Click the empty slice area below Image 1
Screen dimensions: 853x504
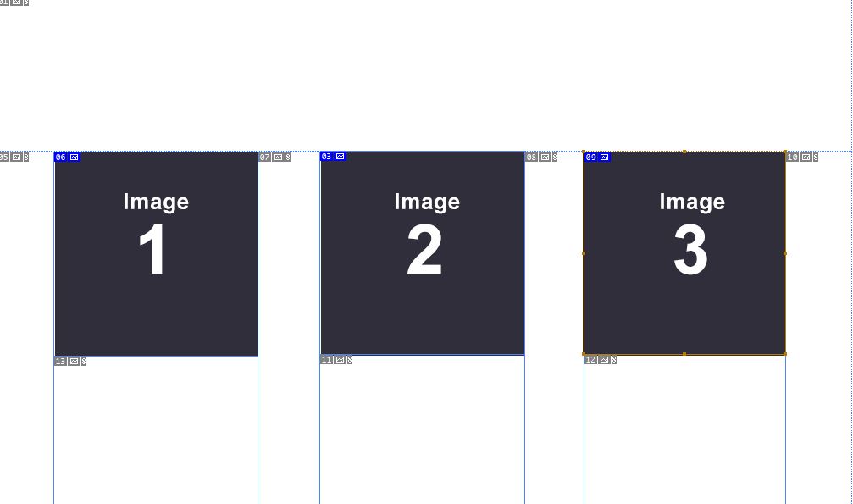(156, 433)
